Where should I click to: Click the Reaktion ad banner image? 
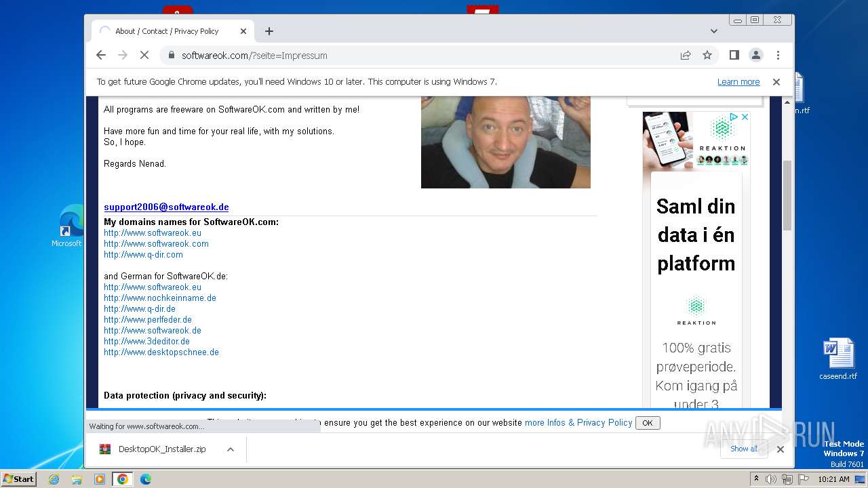[696, 140]
